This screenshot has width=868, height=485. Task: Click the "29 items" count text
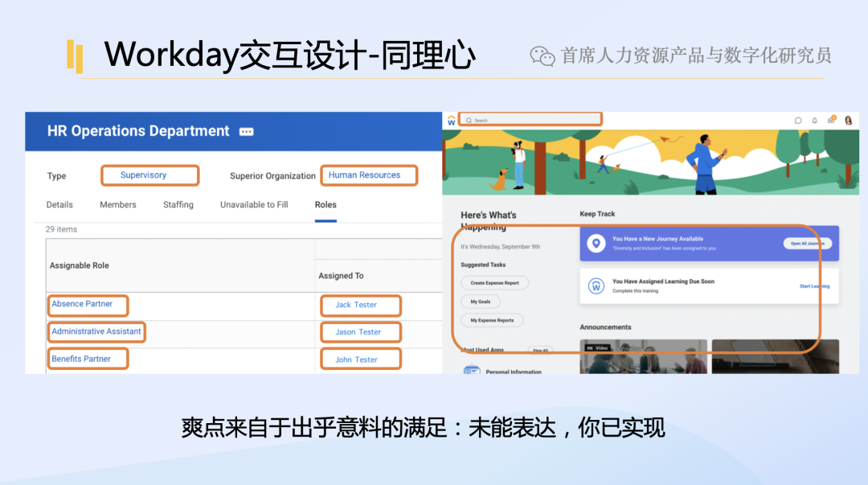tap(61, 229)
